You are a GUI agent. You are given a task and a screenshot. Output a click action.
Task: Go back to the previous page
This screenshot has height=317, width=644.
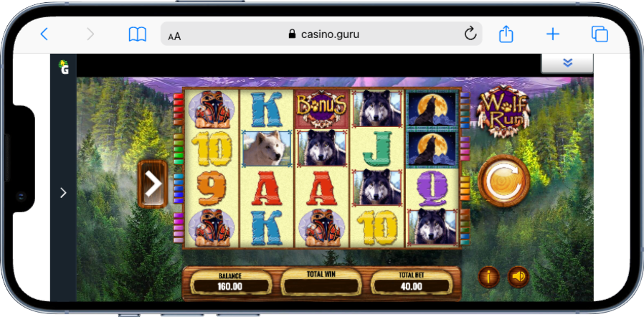click(x=44, y=34)
